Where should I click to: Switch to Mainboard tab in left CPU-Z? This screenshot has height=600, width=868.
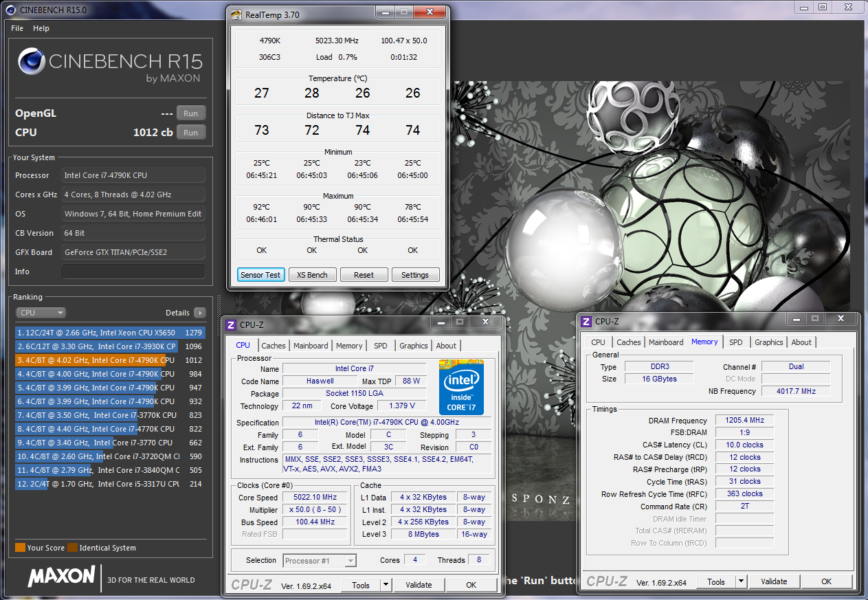(x=311, y=346)
